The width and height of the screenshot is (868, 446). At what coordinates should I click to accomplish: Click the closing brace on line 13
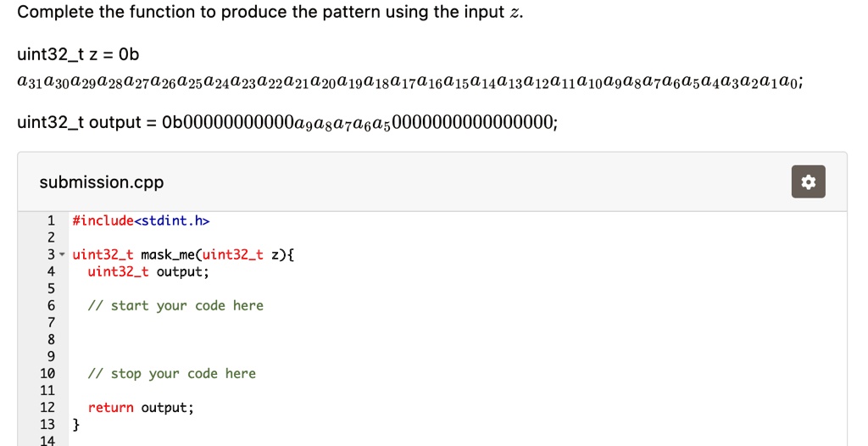pos(76,425)
